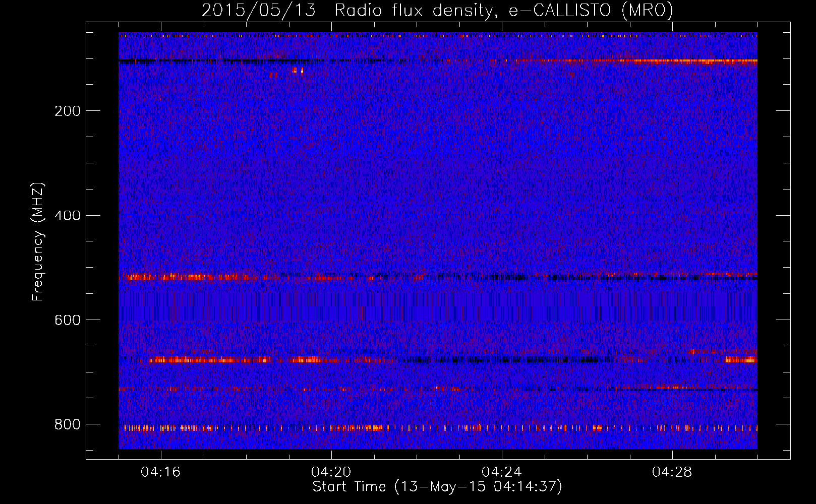
Task: Click the 04:20 time tick label
Action: (331, 472)
